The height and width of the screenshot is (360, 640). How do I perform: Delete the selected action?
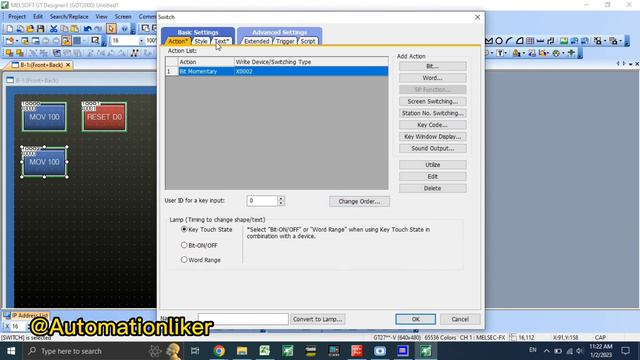coord(433,189)
